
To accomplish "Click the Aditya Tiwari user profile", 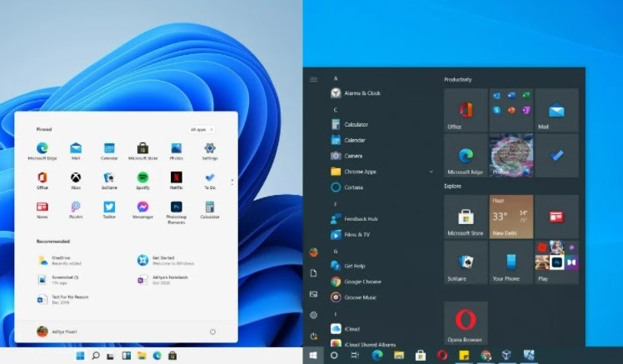I will pos(57,332).
